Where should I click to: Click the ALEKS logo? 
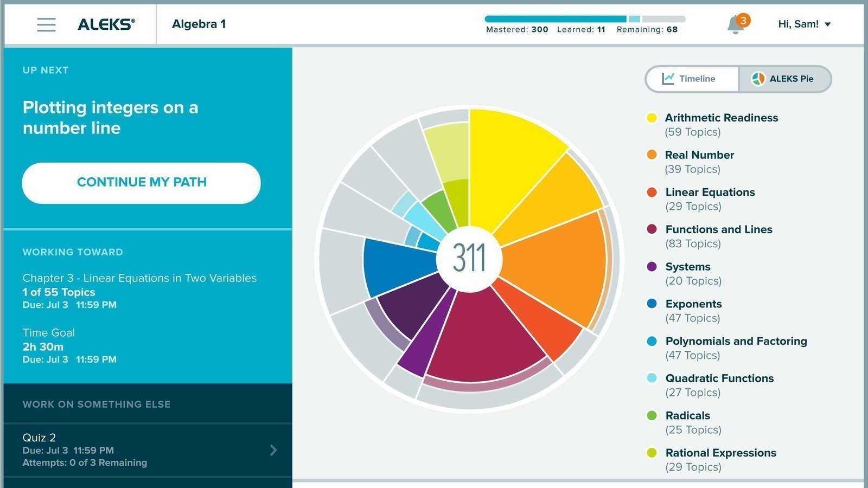tap(106, 24)
